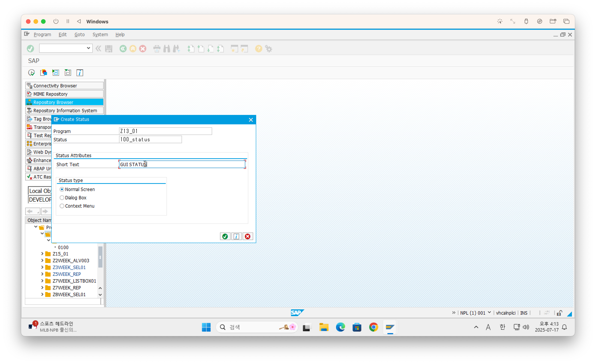Click the Windows search box
Image resolution: width=596 pixels, height=364 pixels.
click(257, 327)
